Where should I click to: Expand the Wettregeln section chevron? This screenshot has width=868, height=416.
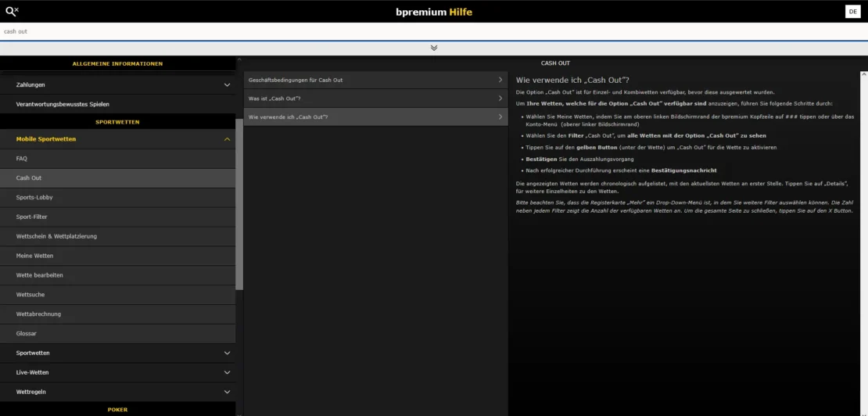click(227, 392)
